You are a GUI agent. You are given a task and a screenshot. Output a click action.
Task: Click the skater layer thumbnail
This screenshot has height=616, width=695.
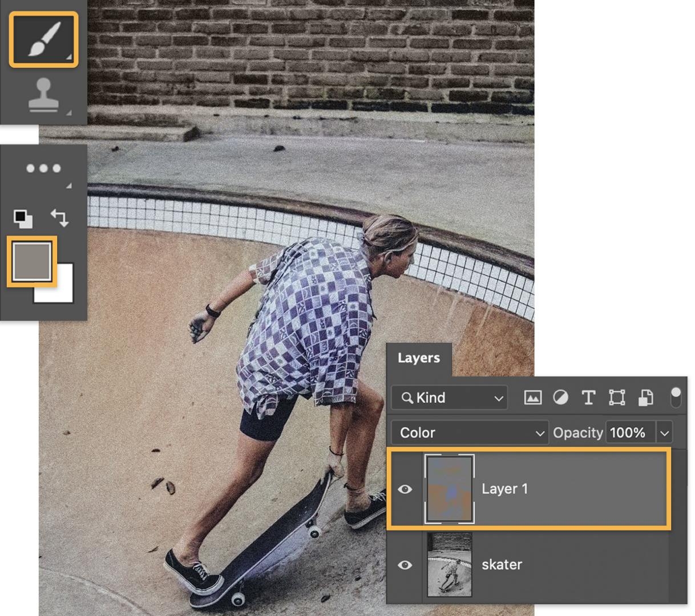point(449,565)
